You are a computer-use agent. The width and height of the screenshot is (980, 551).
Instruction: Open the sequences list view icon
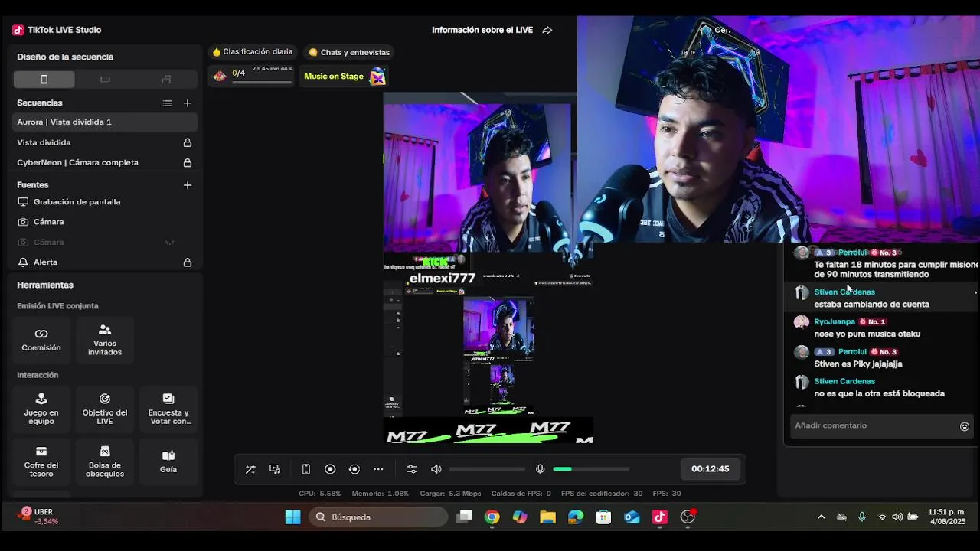pos(167,103)
